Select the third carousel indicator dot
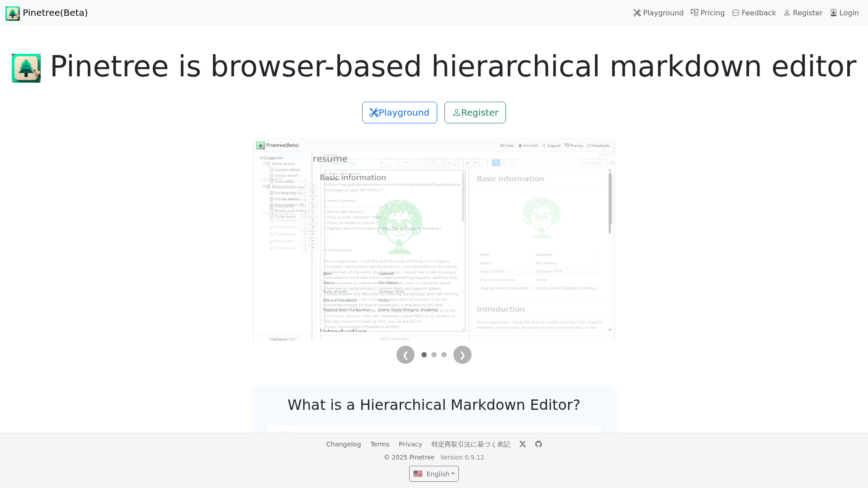This screenshot has height=488, width=868. pos(444,355)
